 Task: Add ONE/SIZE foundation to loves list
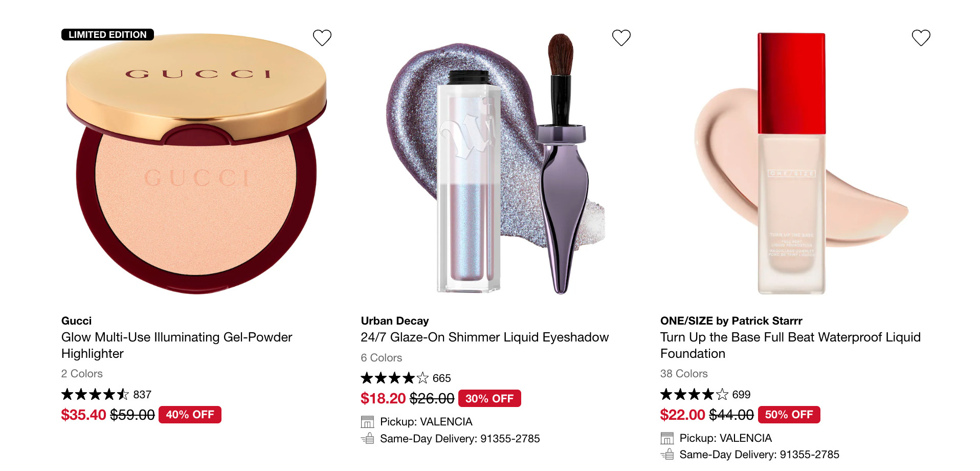click(921, 37)
